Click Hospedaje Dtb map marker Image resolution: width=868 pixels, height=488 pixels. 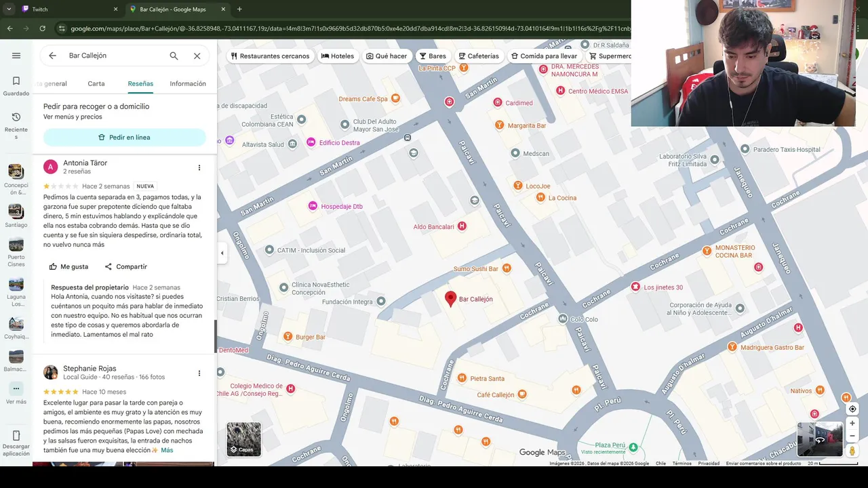point(313,206)
